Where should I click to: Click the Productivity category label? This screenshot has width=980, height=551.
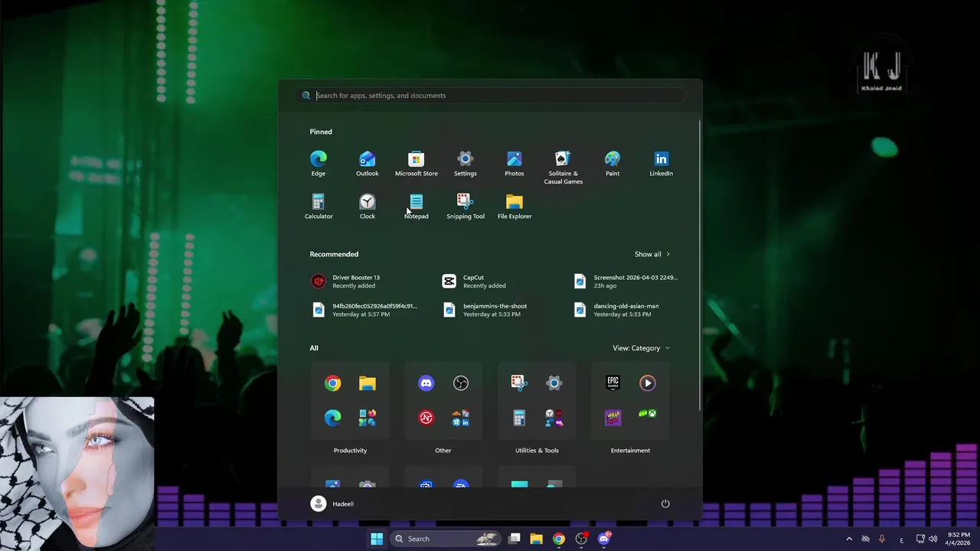350,451
